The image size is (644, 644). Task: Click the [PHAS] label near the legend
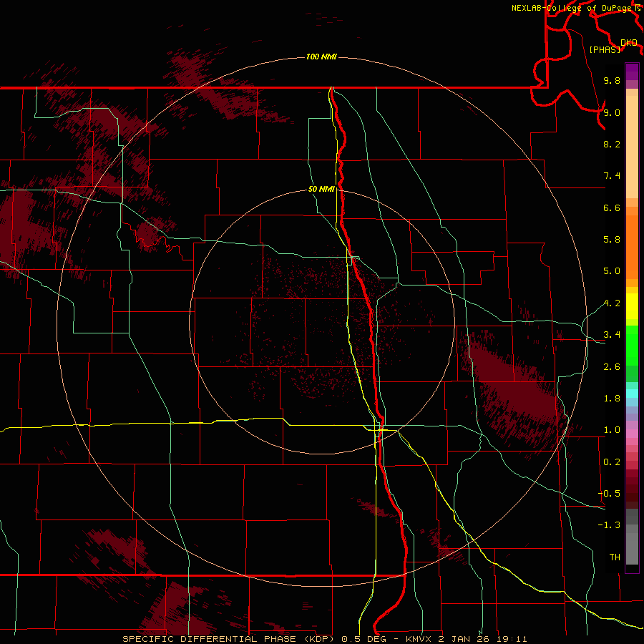[605, 49]
